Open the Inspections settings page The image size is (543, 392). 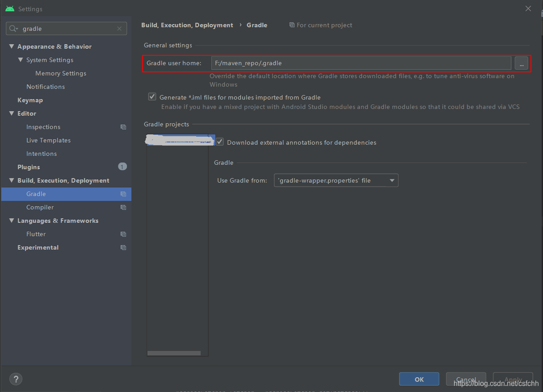pos(43,127)
